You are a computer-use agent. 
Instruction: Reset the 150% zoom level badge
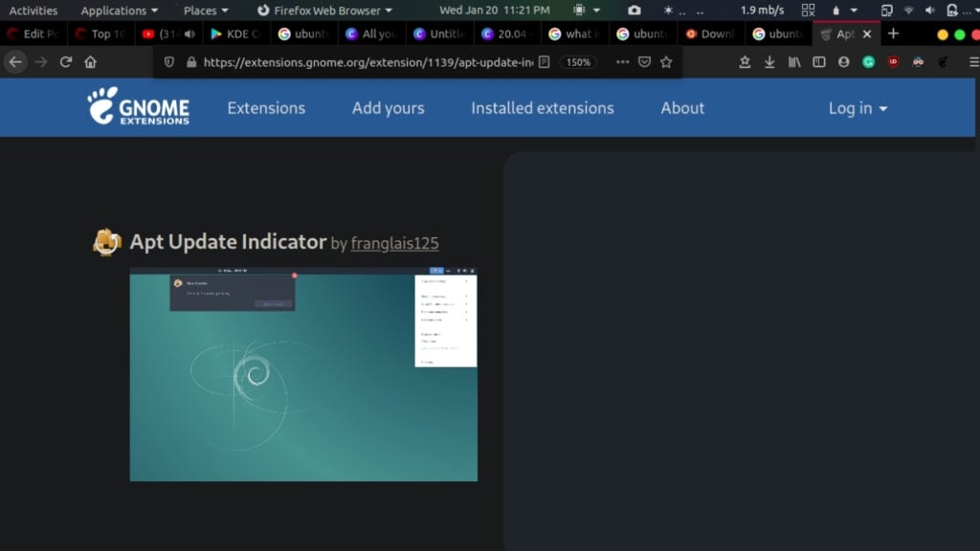click(578, 62)
